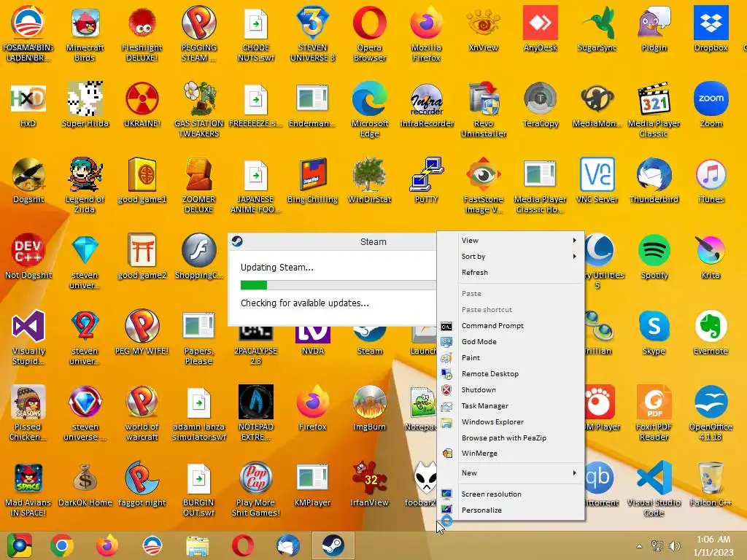Open File Explorer taskbar icon

click(x=197, y=545)
